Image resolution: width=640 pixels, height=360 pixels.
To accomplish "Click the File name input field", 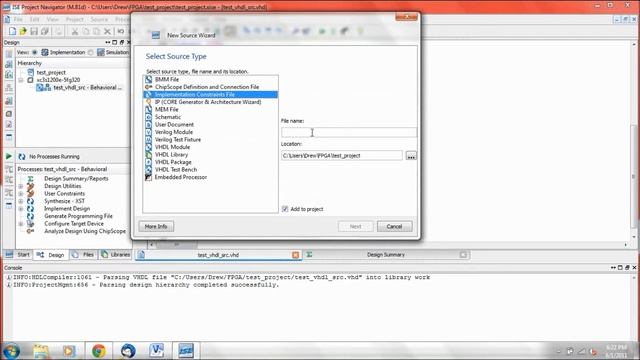I will [x=349, y=132].
